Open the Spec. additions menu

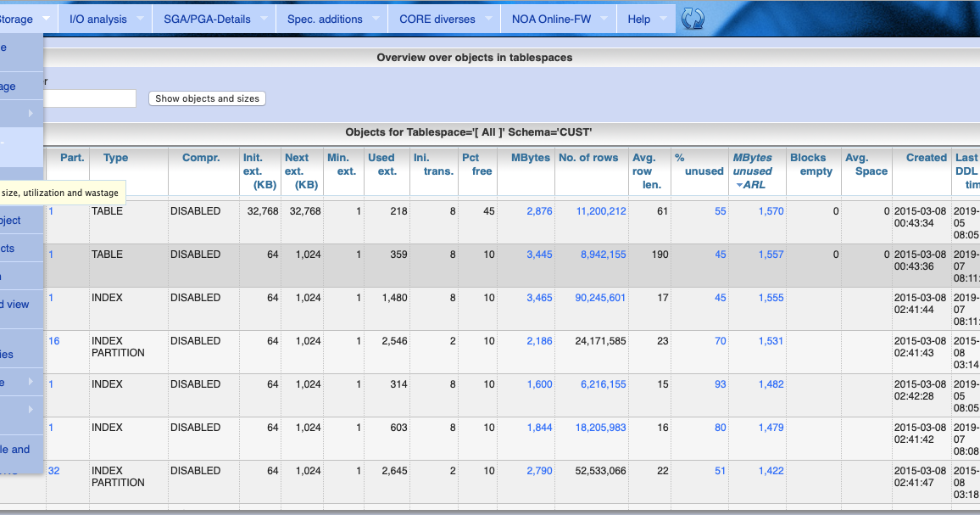coord(326,18)
